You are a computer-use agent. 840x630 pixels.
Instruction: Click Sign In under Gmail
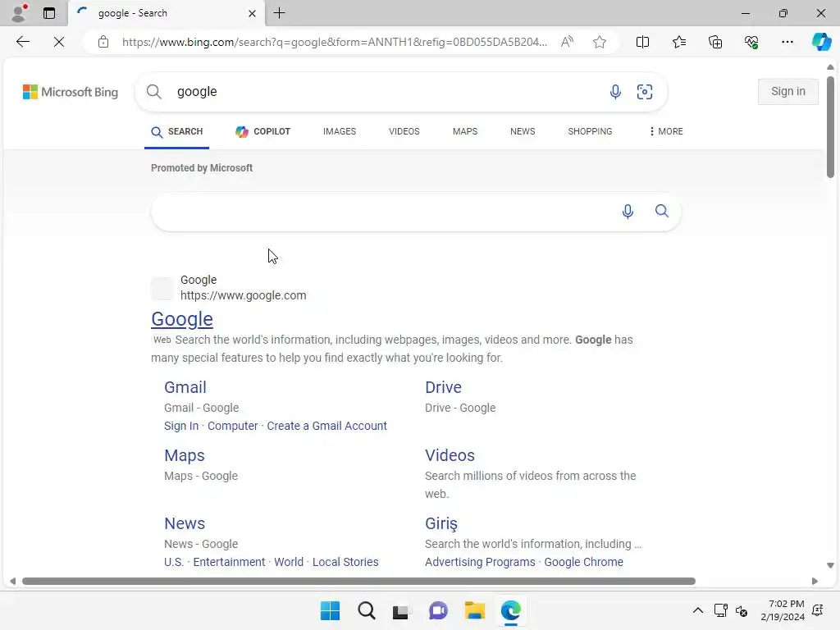point(181,426)
